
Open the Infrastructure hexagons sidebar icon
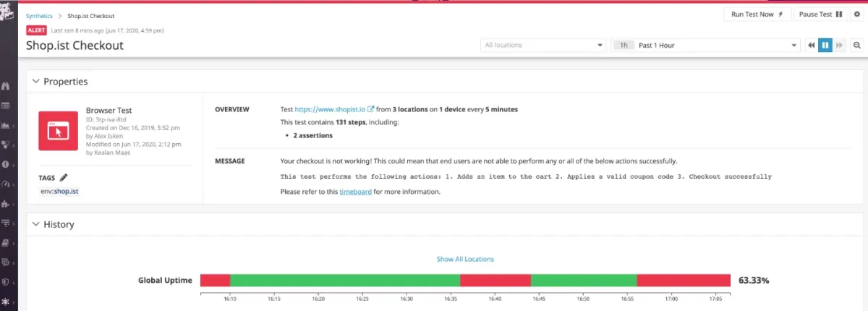point(6,145)
